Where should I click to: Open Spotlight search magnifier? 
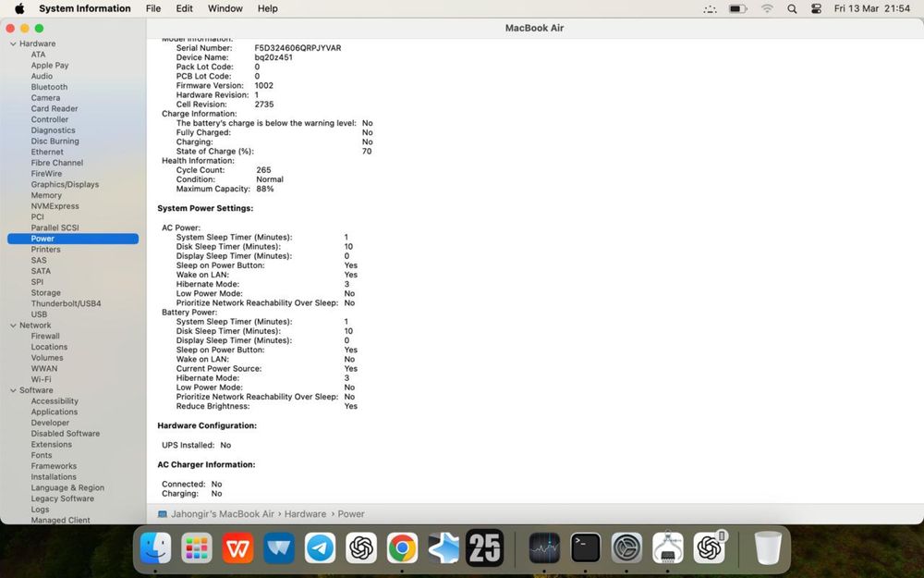[792, 9]
